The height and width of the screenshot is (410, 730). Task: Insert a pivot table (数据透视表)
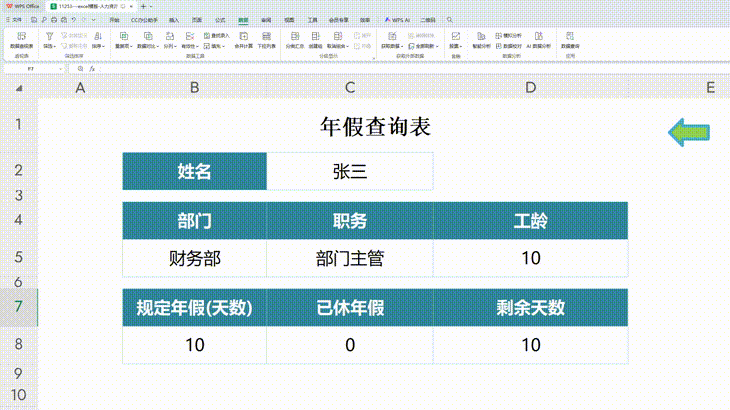pos(21,40)
